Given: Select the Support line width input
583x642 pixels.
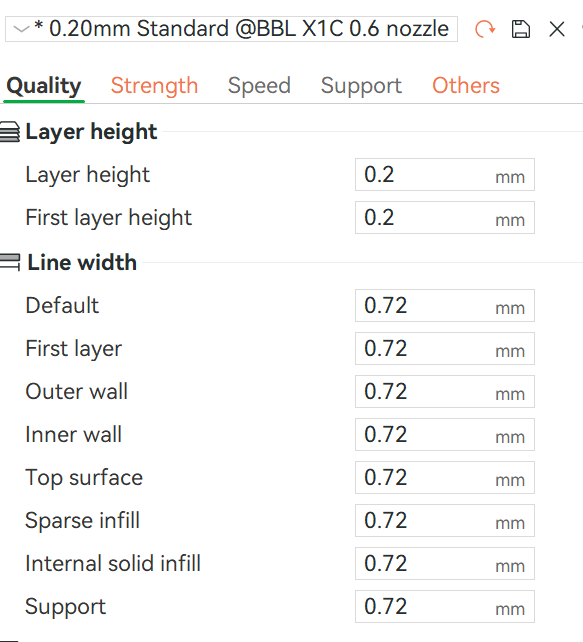Looking at the screenshot, I should [x=445, y=606].
